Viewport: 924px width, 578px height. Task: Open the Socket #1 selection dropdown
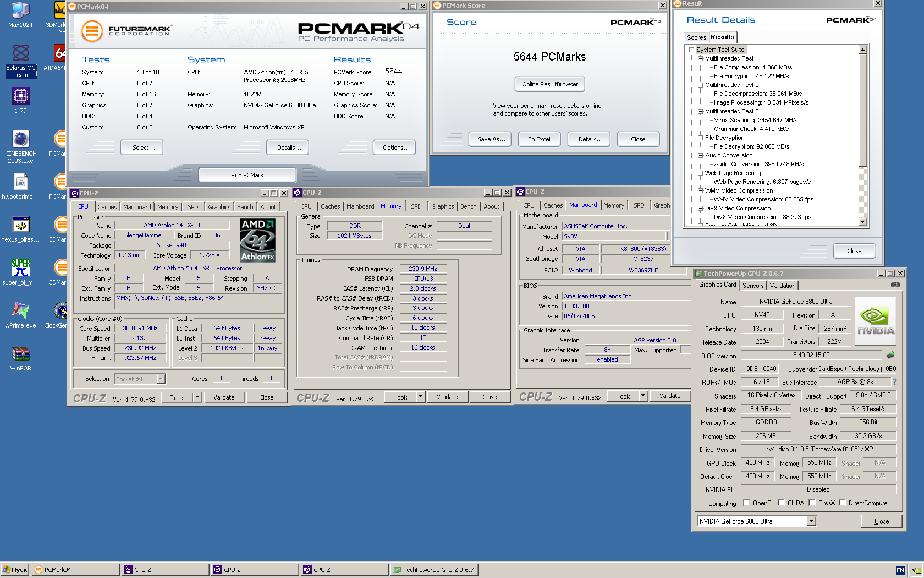[161, 379]
